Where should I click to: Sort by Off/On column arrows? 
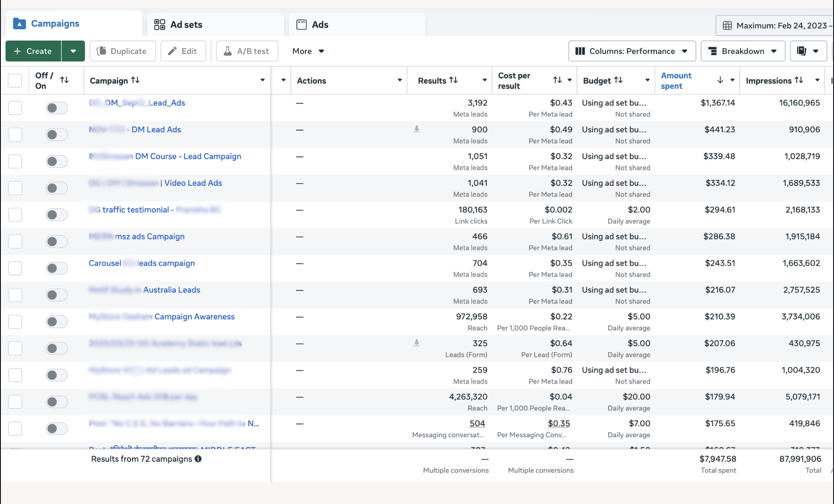pos(64,80)
